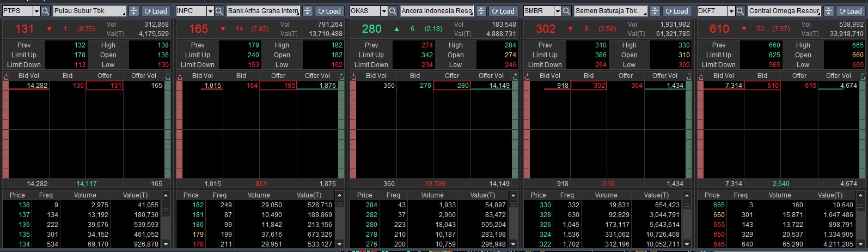Screen dimensions: 868x252
Task: Click green up-arrow icon right of PTPS Offer Vol
Action: [167, 76]
